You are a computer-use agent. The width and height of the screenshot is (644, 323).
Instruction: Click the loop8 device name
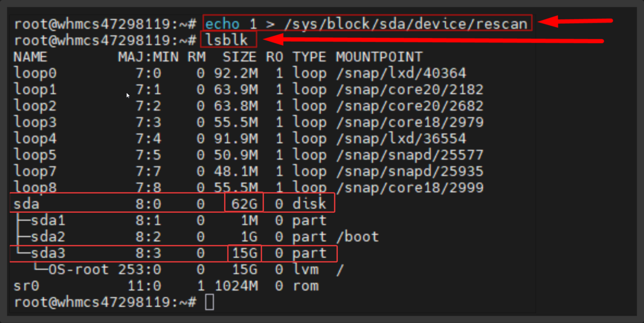pos(35,187)
